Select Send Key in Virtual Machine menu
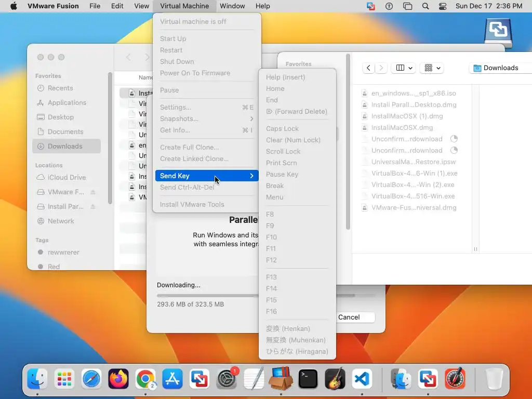 [x=207, y=176]
